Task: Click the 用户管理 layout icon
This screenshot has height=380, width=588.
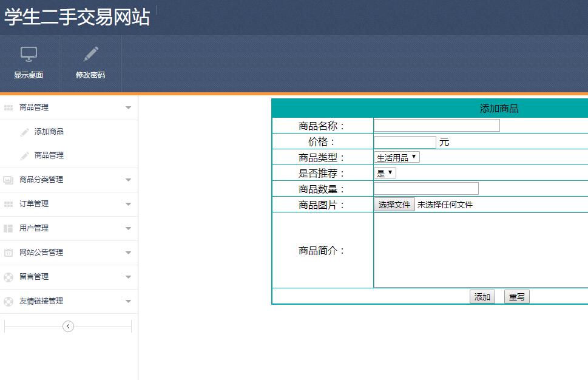Action: point(8,228)
